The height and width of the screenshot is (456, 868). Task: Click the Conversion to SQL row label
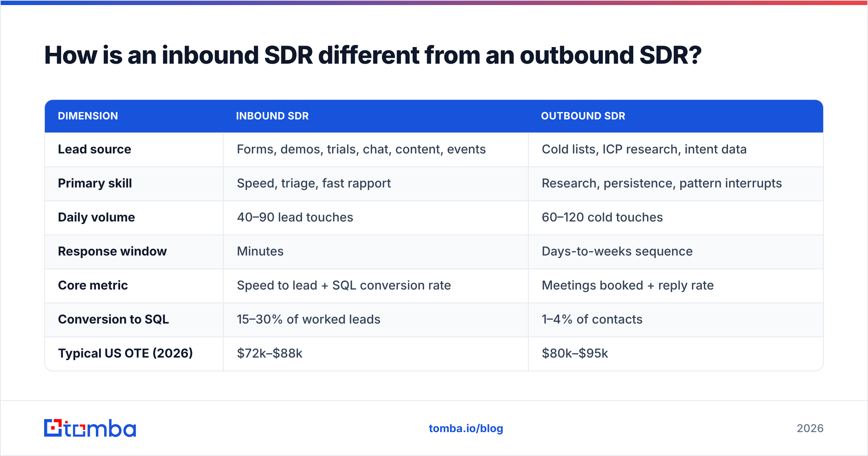point(113,319)
